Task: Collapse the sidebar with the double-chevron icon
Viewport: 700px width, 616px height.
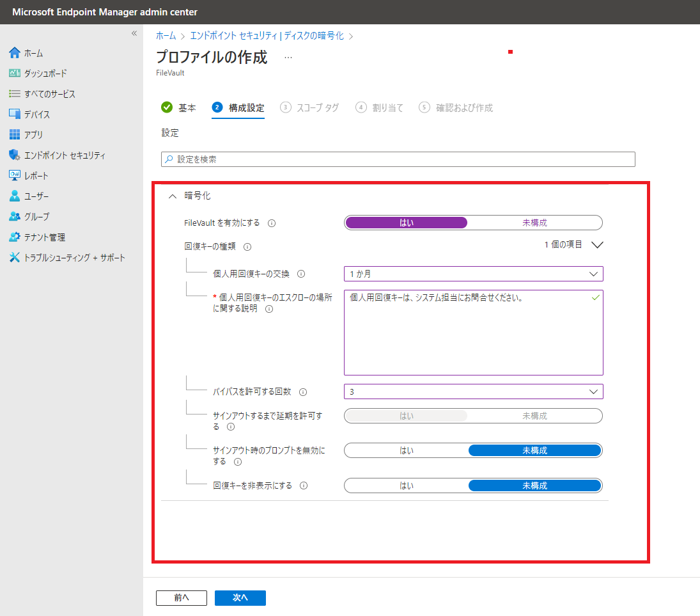Action: (134, 33)
